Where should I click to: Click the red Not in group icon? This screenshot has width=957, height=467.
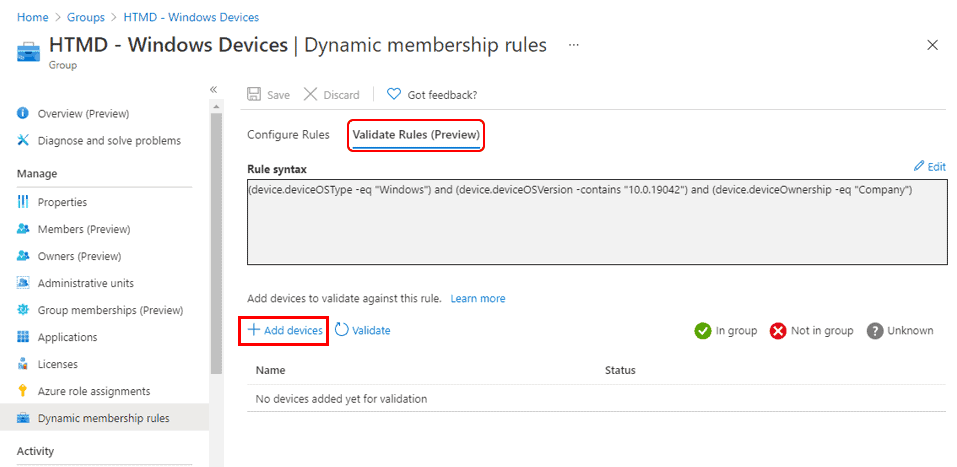(x=778, y=331)
